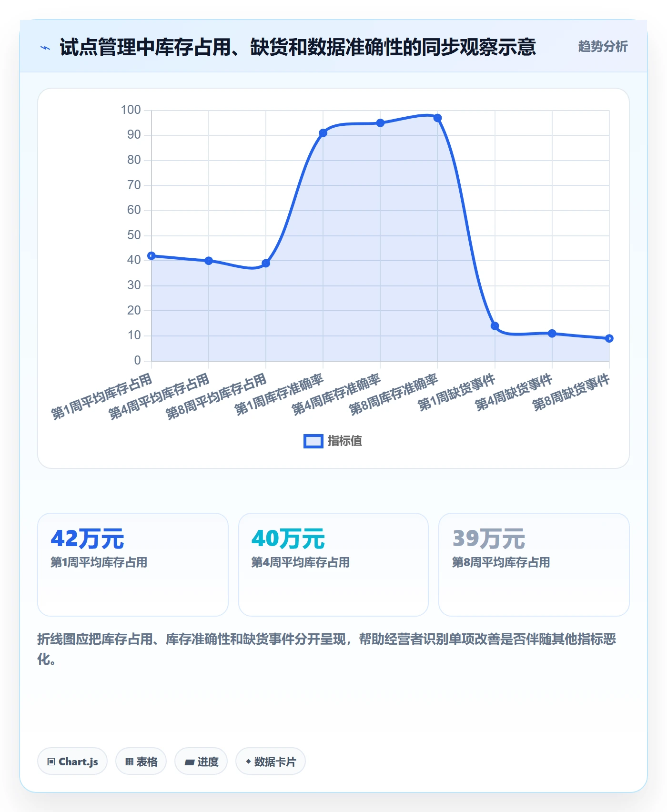The image size is (667, 812).
Task: Click the 第1周库存准确率 x-axis label
Action: click(279, 395)
